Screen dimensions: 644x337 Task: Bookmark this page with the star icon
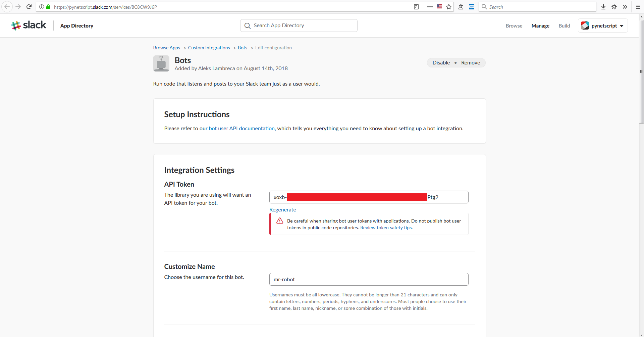[449, 7]
